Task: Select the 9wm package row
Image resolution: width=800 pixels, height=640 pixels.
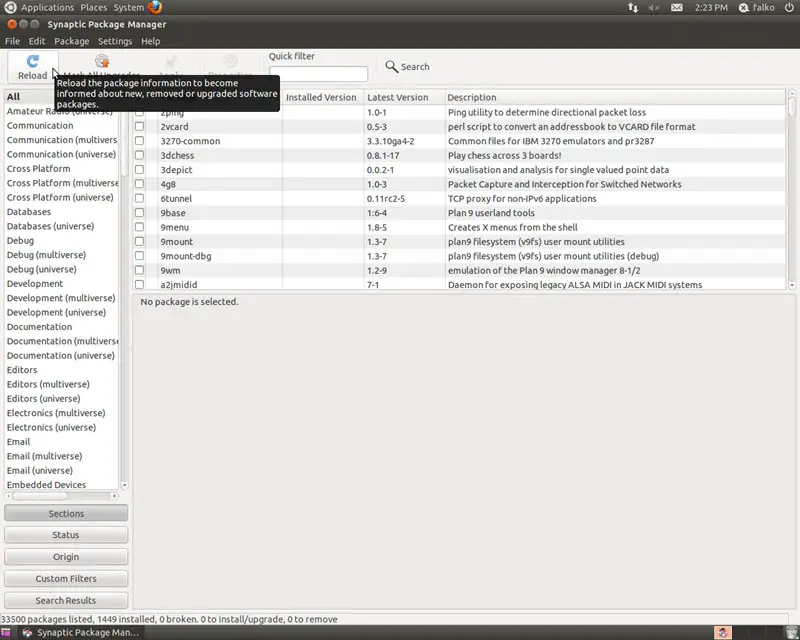Action: pyautogui.click(x=459, y=270)
